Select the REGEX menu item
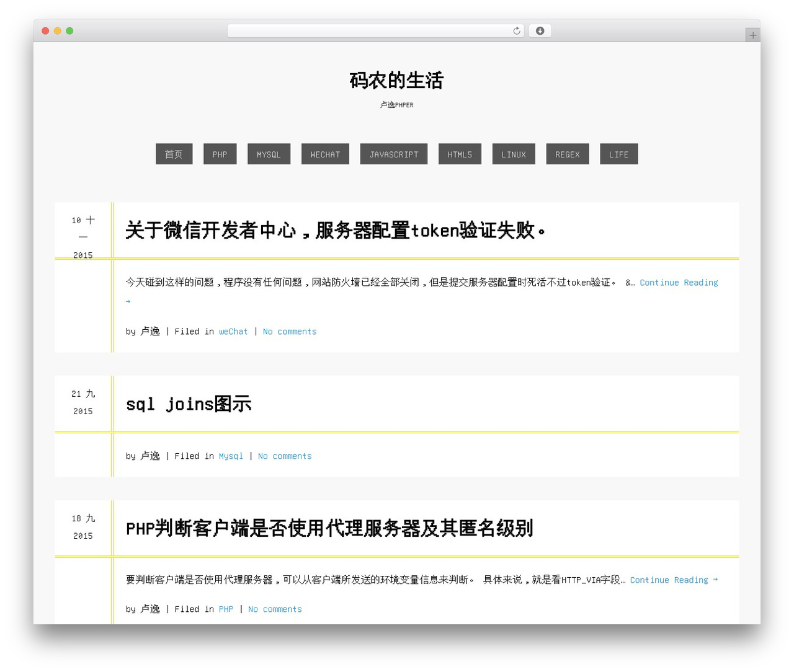The image size is (794, 672). [x=567, y=154]
